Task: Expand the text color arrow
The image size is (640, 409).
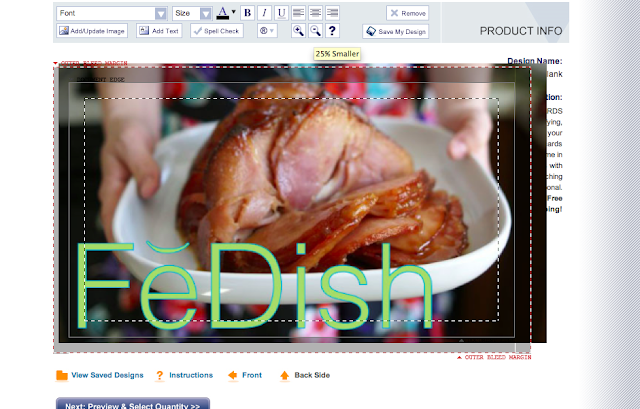Action: [x=233, y=12]
